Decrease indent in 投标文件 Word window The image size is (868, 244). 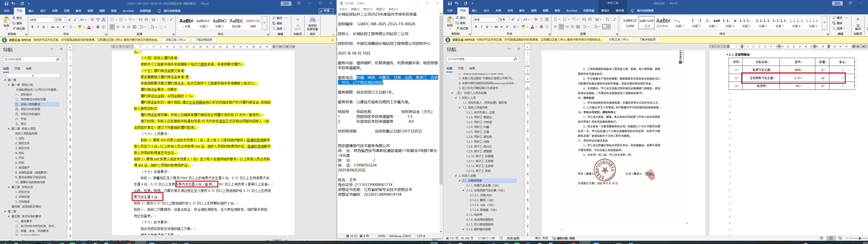tap(584, 19)
